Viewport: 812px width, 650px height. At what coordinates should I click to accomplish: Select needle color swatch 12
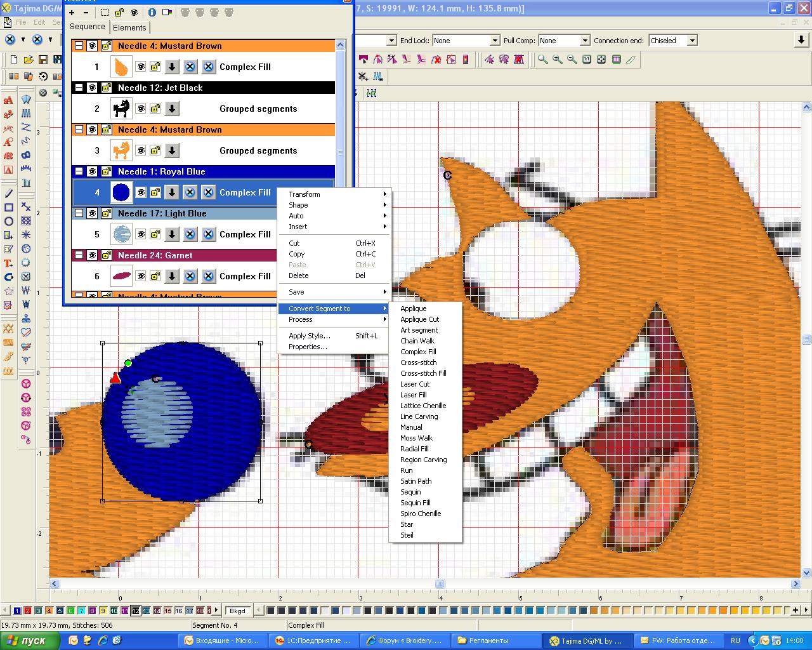tap(135, 611)
